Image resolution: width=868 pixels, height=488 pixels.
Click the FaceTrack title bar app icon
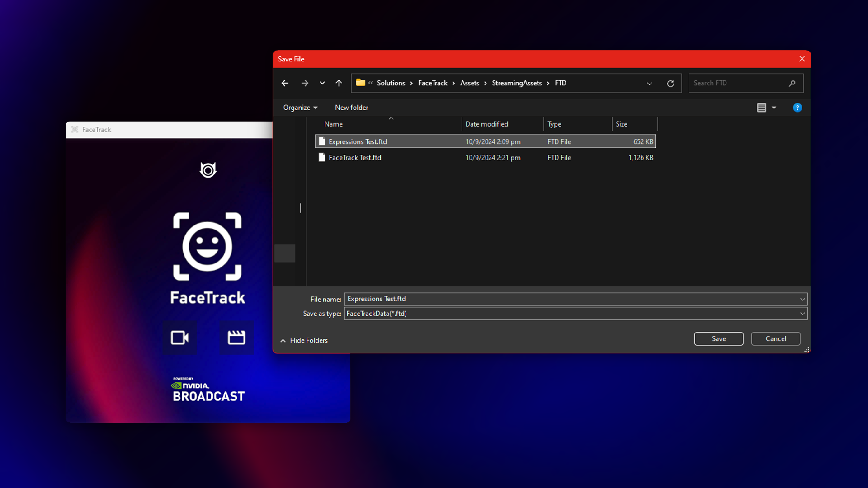tap(75, 130)
